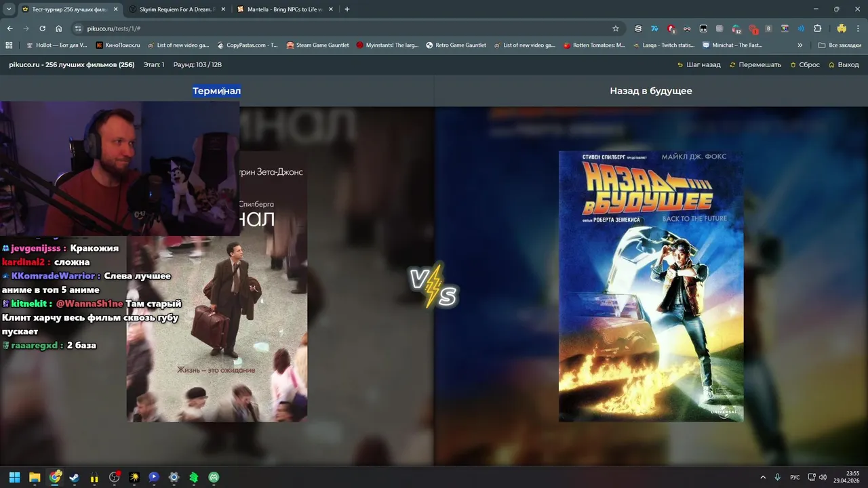The image size is (868, 488).
Task: Open the Rotten Tomatoes bookmark
Action: [x=594, y=45]
